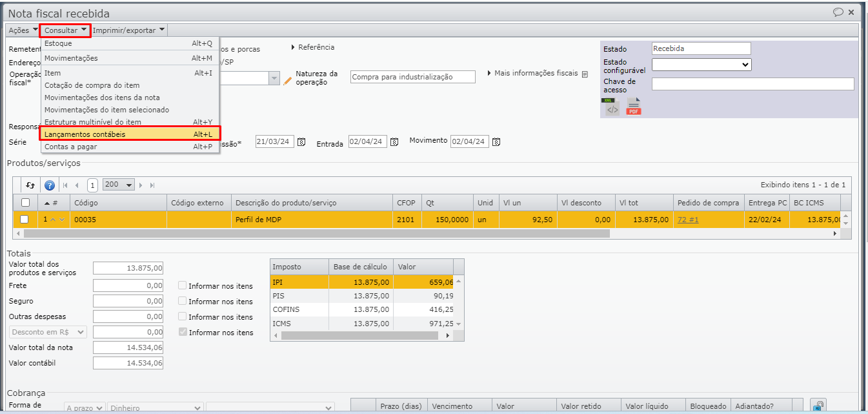
Task: Check the row checkbox for item 00035
Action: (x=25, y=220)
